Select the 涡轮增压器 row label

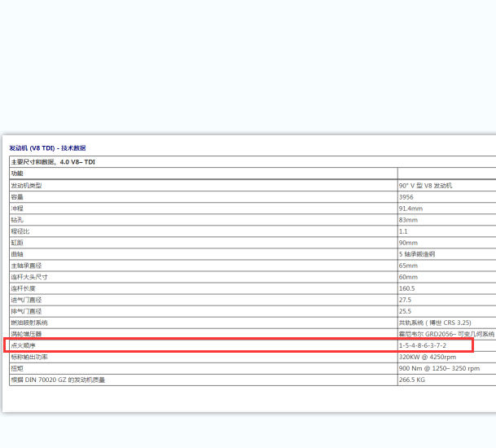pyautogui.click(x=26, y=334)
